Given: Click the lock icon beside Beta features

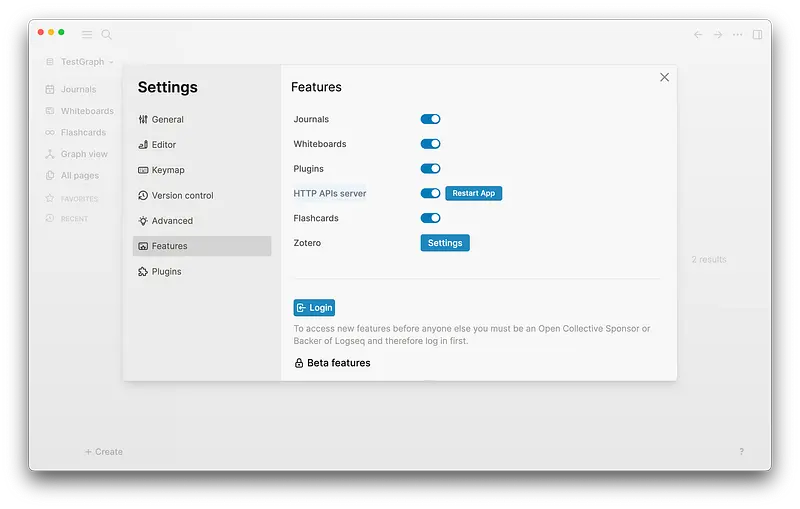Looking at the screenshot, I should [x=299, y=363].
